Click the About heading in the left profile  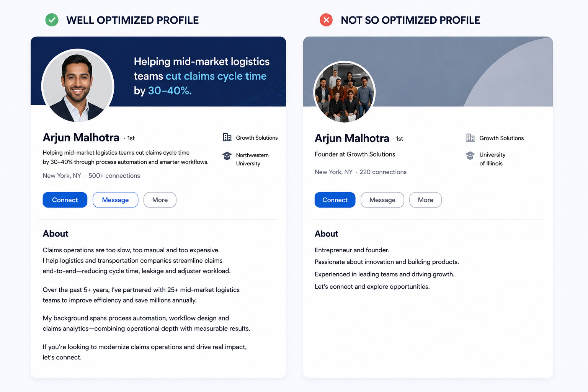click(x=56, y=234)
